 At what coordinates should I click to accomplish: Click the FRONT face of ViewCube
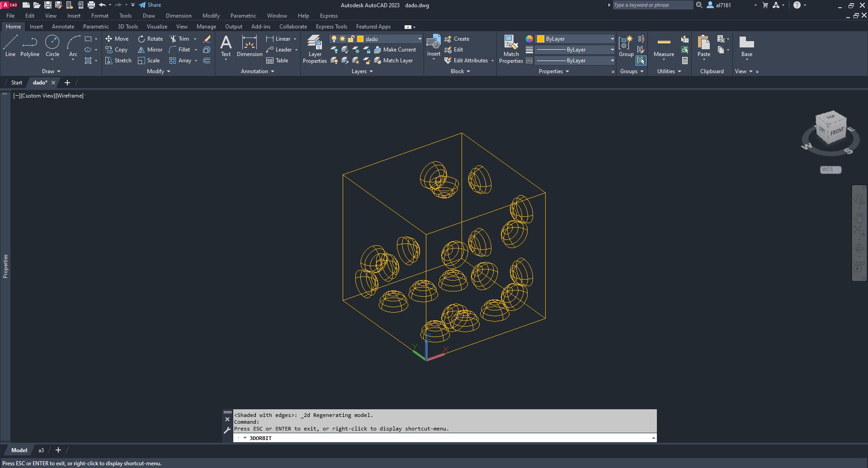pyautogui.click(x=837, y=131)
